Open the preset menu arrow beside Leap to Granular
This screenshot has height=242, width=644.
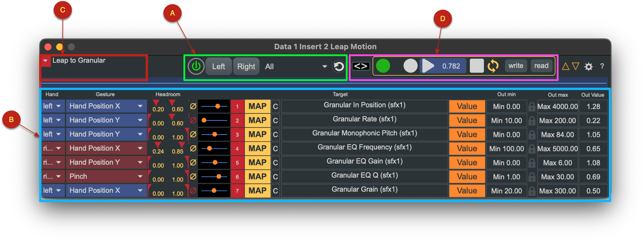tap(46, 61)
